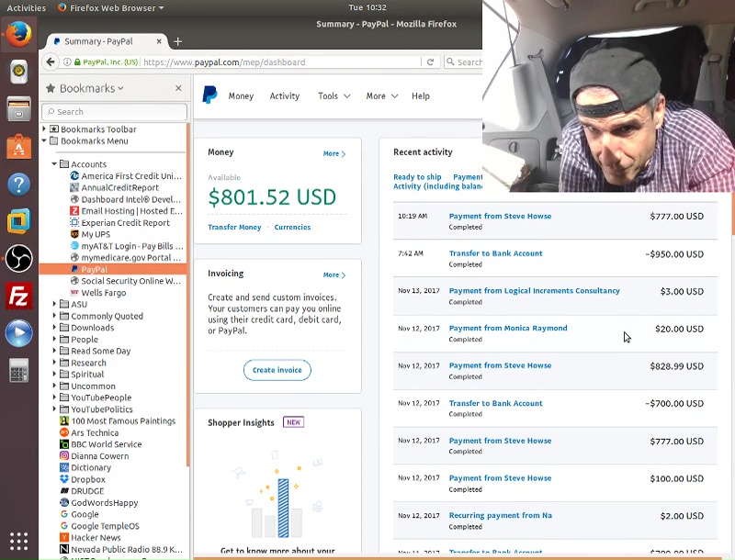735x560 pixels.
Task: Click the browser Back arrow button
Action: click(x=51, y=62)
